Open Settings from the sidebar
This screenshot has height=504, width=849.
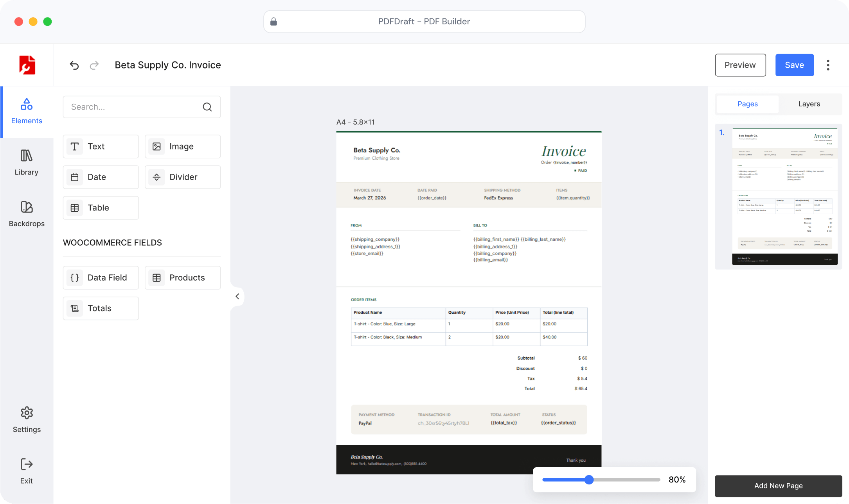tap(27, 419)
